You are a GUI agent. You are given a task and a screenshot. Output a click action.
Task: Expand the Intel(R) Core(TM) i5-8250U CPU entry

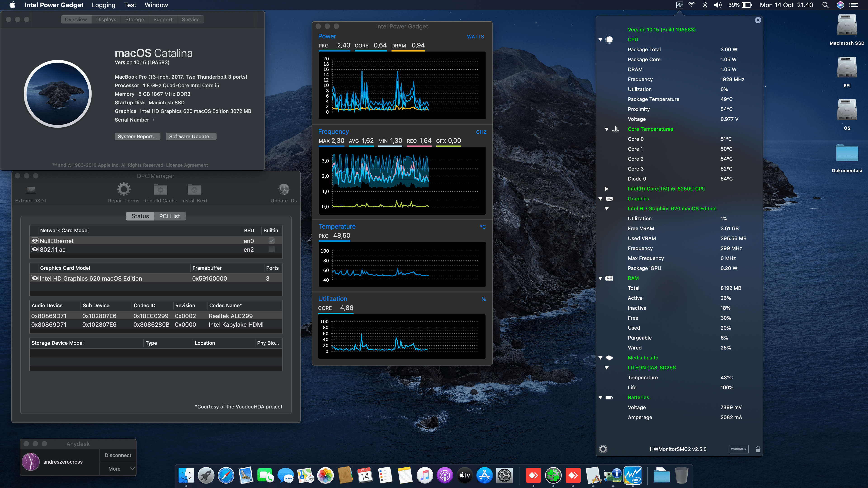(x=607, y=189)
